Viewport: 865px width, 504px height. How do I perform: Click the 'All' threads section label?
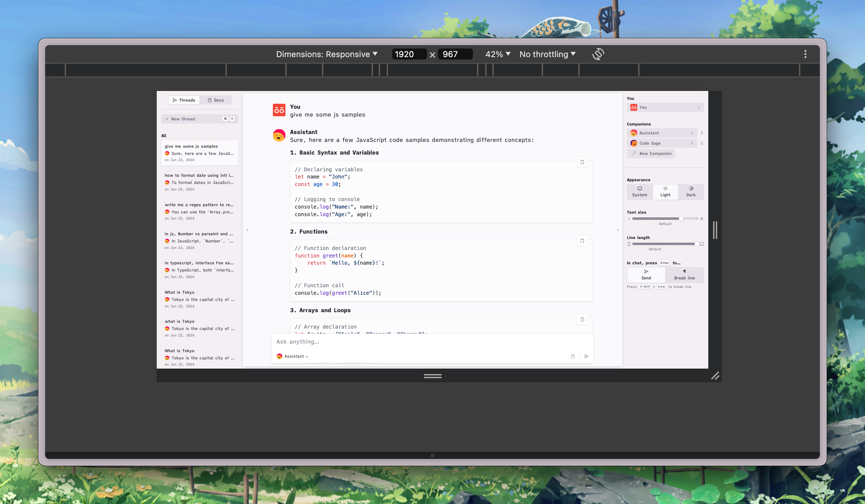click(x=164, y=135)
